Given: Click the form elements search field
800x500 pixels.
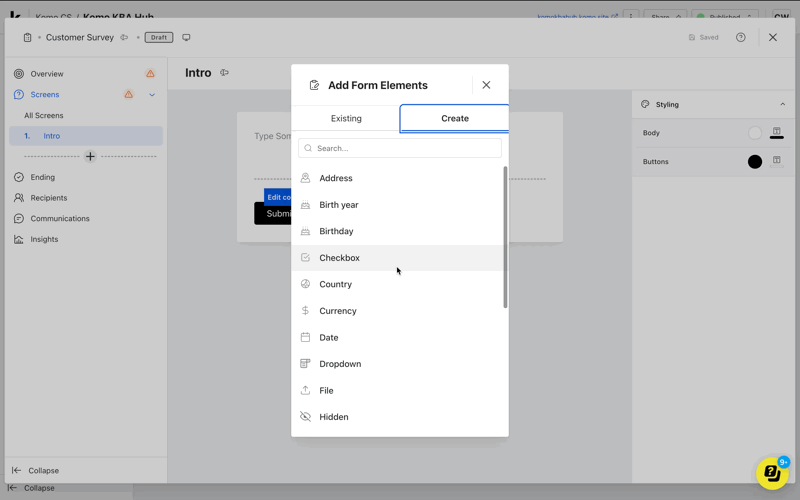Looking at the screenshot, I should pyautogui.click(x=400, y=148).
